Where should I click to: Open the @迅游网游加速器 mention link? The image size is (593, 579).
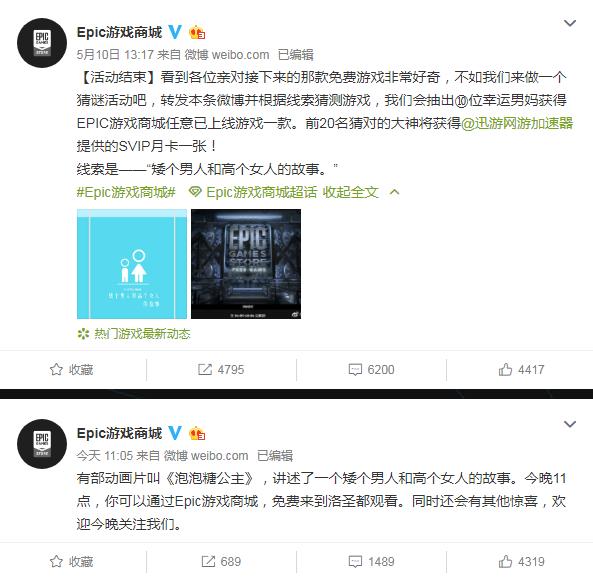[x=517, y=123]
